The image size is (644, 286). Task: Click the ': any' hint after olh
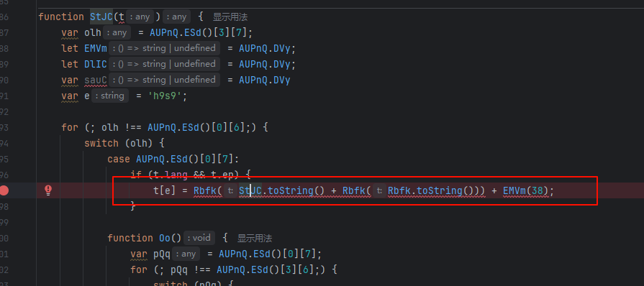tap(117, 32)
